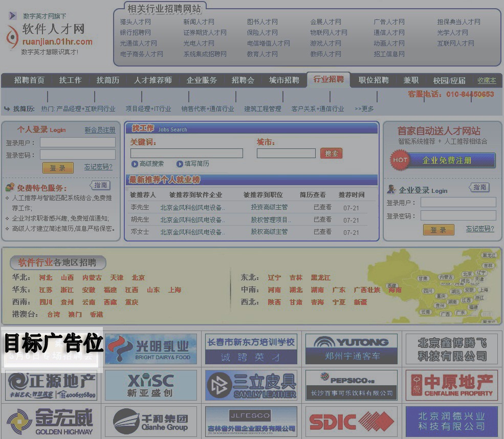Click 忘记密码 in personal login
The height and width of the screenshot is (439, 504).
tap(98, 167)
